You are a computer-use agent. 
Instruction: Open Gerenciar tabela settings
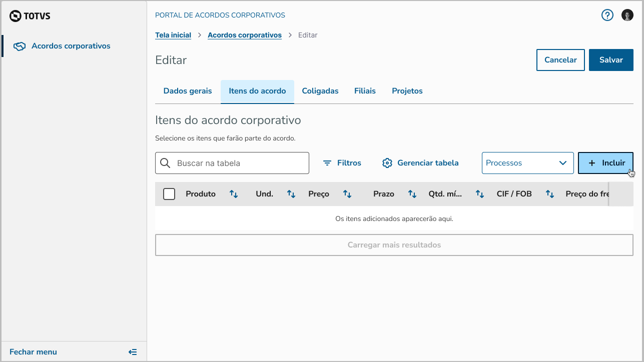click(x=420, y=163)
